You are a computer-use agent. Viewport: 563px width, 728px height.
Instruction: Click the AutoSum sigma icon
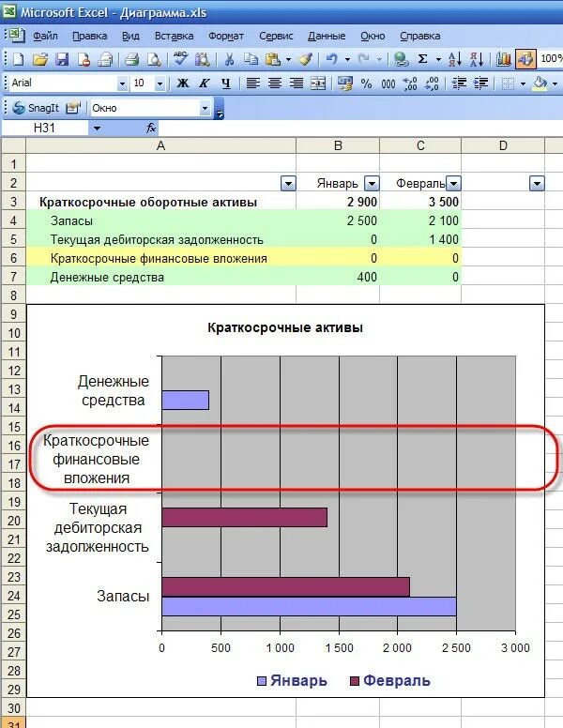pyautogui.click(x=422, y=59)
